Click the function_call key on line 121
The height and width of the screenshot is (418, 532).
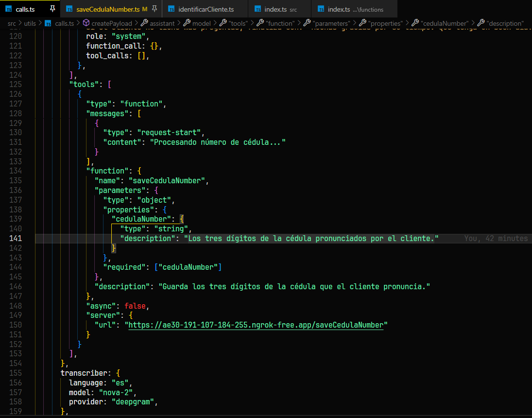tap(114, 46)
